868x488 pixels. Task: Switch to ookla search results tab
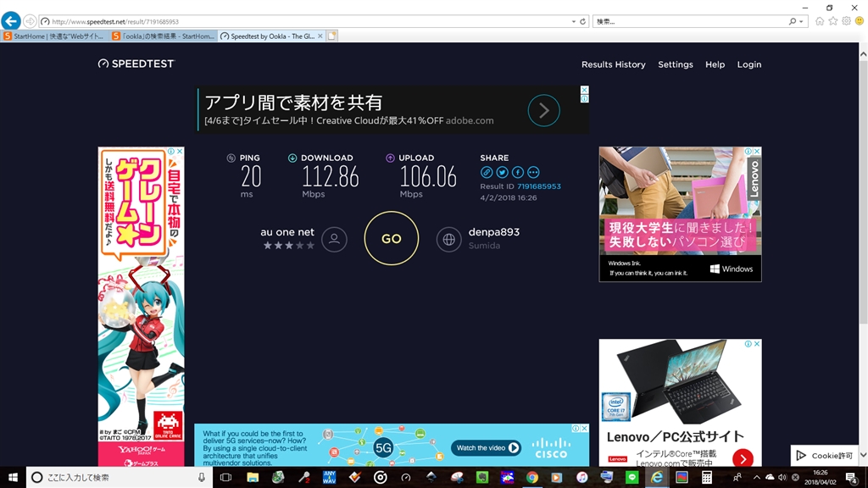tap(164, 36)
